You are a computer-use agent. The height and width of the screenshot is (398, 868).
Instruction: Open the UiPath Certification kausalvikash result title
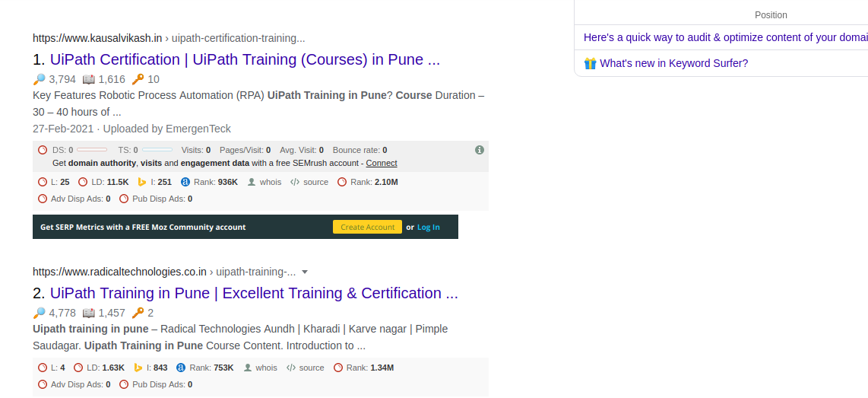[x=245, y=60]
